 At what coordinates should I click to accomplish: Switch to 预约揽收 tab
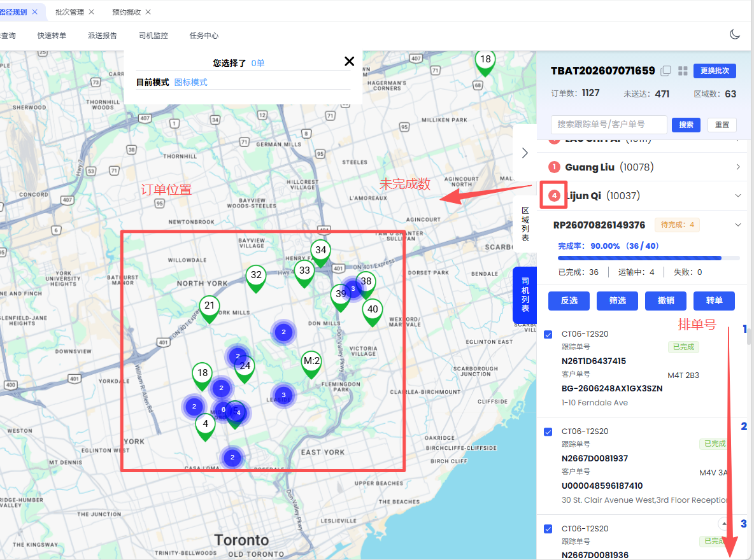pos(127,12)
